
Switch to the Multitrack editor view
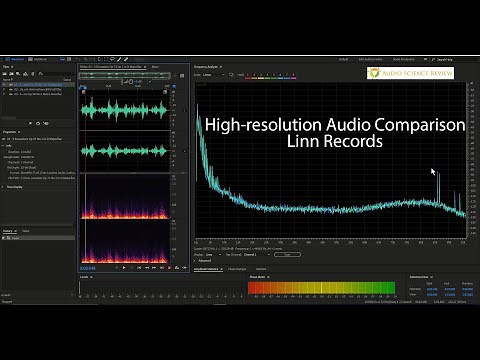point(38,59)
